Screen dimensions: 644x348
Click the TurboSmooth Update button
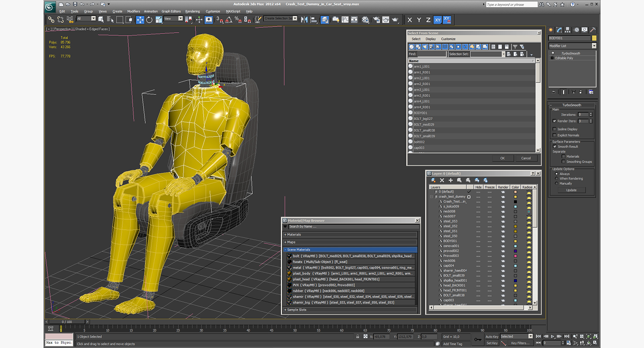point(571,190)
